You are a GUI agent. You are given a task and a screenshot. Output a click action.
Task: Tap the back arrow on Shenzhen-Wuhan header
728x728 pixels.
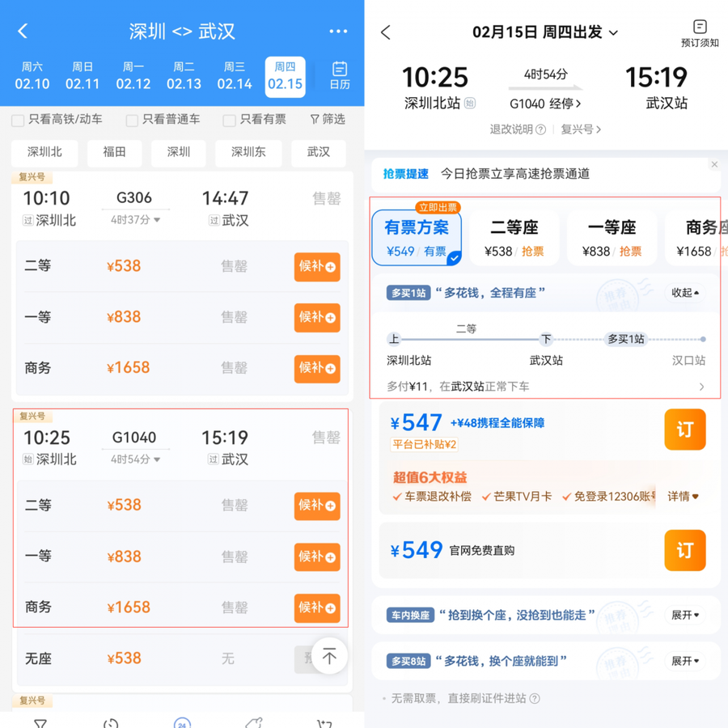pos(23,32)
